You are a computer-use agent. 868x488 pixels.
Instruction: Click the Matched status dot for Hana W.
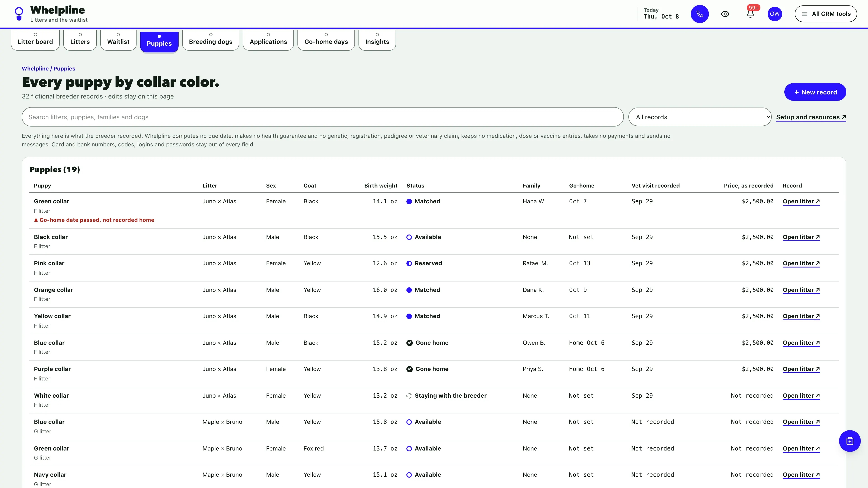pyautogui.click(x=409, y=201)
